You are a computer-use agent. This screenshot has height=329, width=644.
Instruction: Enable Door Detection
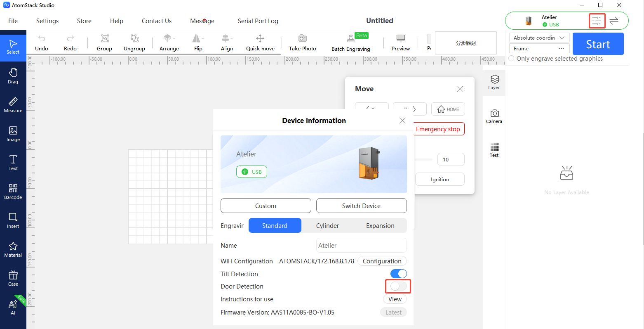pos(398,286)
